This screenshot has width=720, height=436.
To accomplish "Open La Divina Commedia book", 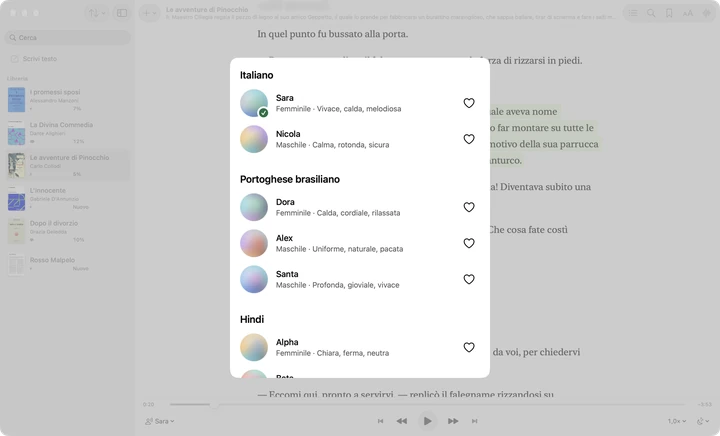I will 68,133.
